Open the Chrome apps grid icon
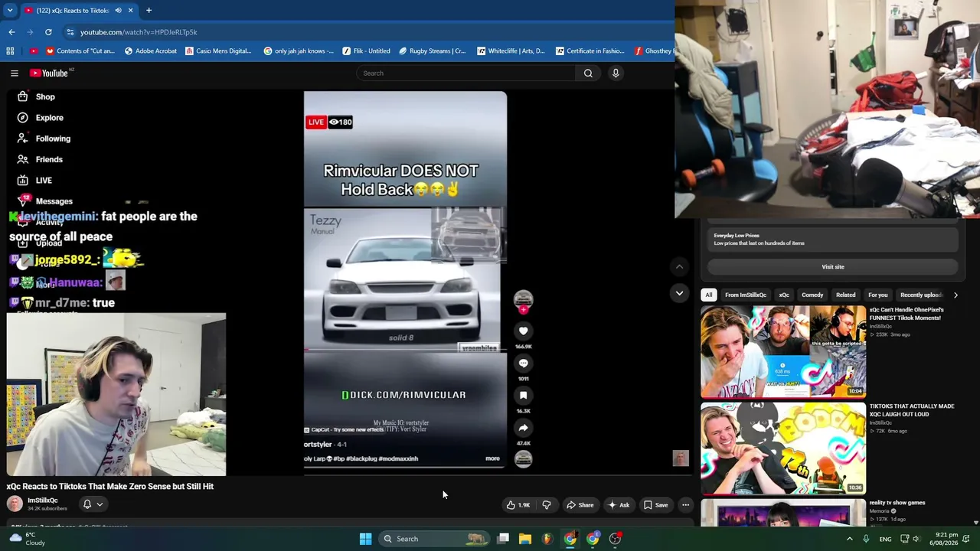This screenshot has width=980, height=551. coord(10,51)
